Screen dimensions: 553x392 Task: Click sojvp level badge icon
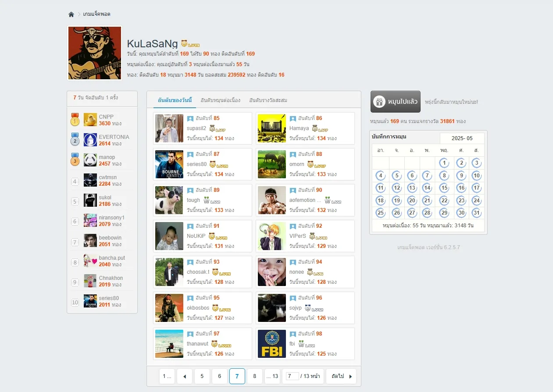tap(314, 308)
